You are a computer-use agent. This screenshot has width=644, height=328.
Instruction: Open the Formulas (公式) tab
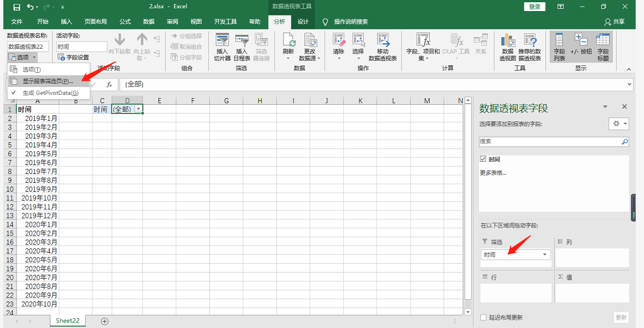[x=125, y=22]
